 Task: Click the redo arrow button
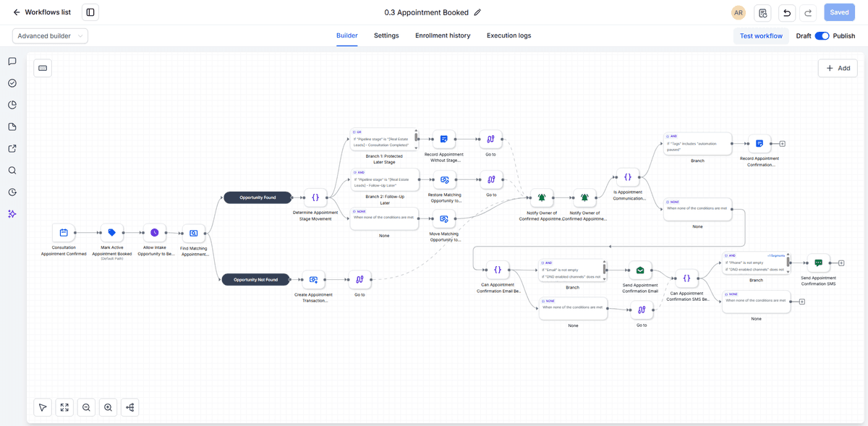(809, 12)
